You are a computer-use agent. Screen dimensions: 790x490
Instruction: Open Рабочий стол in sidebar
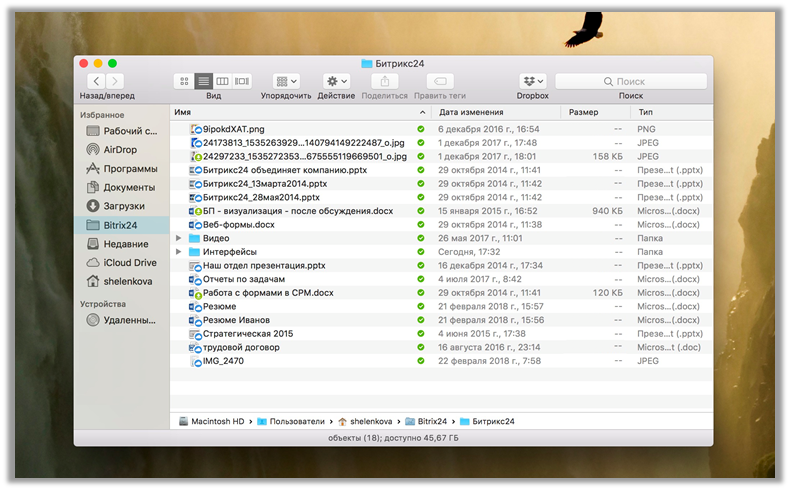[x=121, y=131]
